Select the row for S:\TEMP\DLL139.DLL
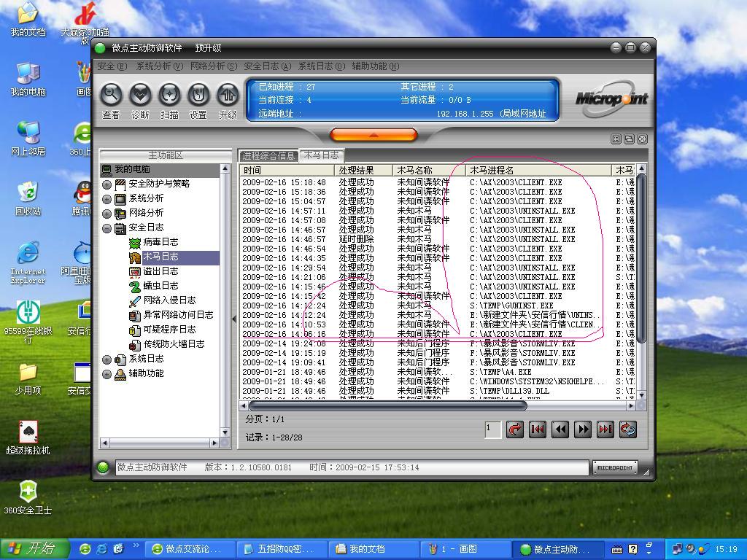This screenshot has width=747, height=560. tap(438, 391)
